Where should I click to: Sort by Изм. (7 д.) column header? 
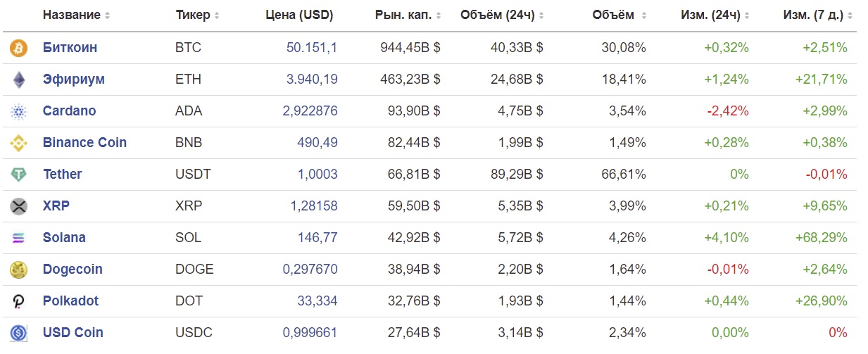click(818, 15)
